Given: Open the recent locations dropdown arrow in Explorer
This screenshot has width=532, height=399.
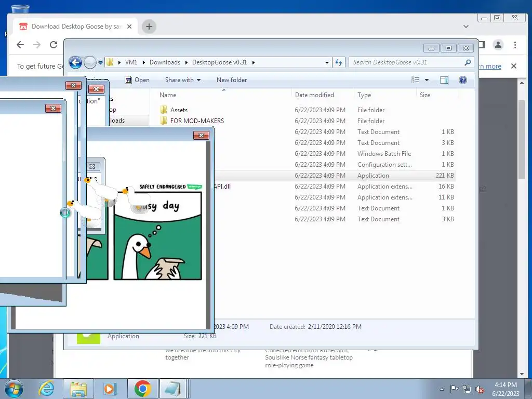Looking at the screenshot, I should tap(100, 63).
